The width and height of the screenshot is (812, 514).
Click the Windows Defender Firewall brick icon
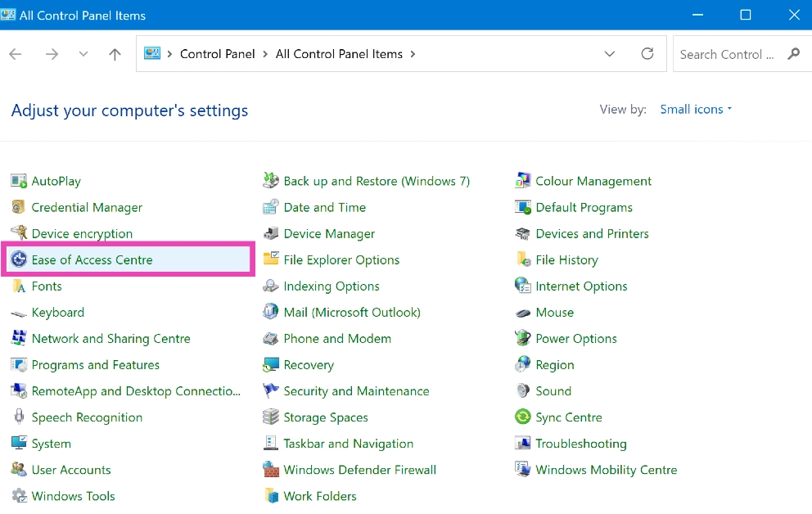[271, 470]
